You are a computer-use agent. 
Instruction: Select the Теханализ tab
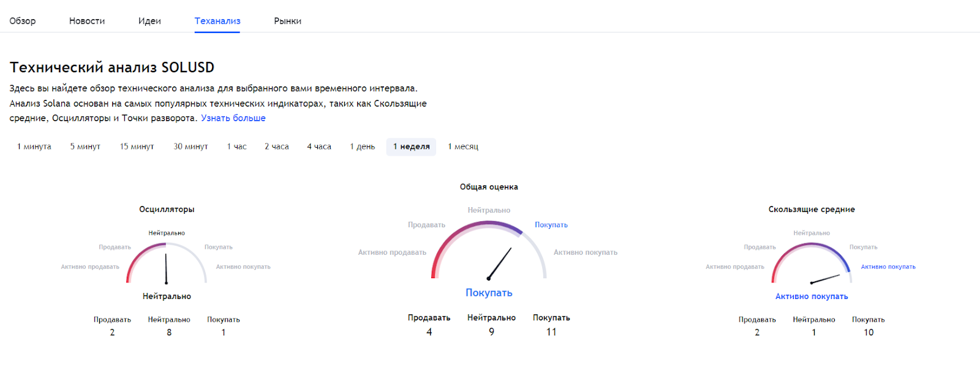coord(217,21)
